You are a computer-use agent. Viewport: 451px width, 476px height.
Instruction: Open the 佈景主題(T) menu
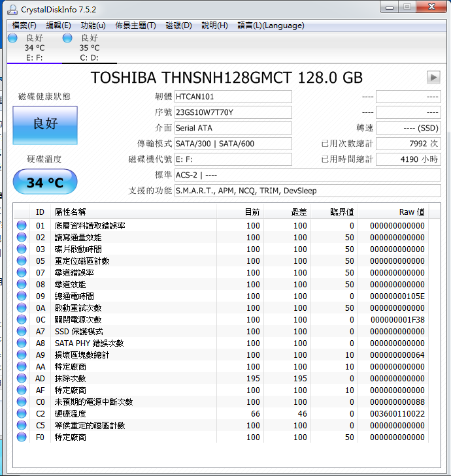(x=135, y=25)
